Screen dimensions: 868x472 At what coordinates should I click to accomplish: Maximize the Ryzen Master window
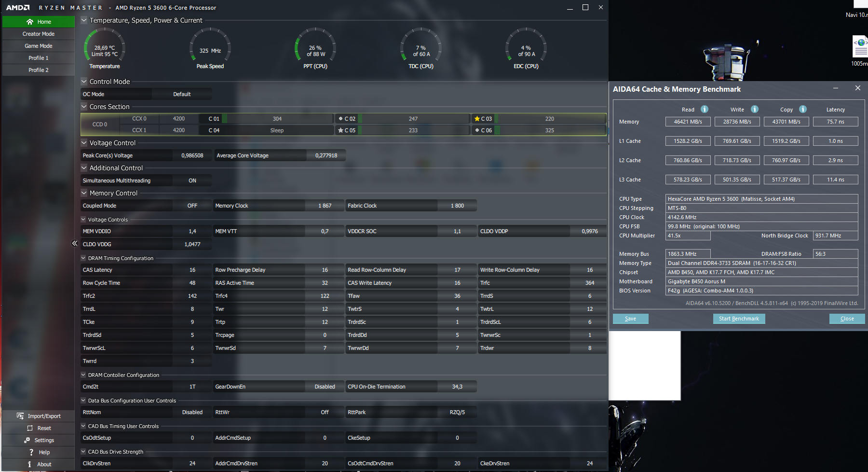pos(585,7)
